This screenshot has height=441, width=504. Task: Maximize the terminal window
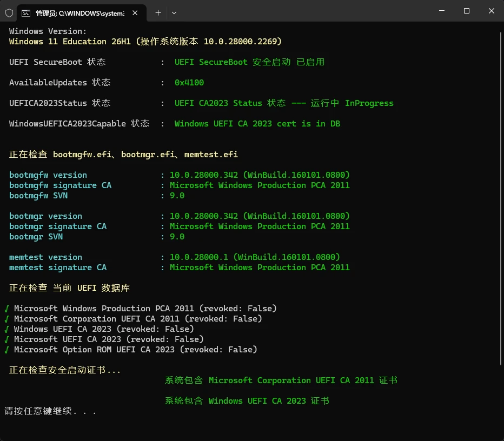pos(466,11)
